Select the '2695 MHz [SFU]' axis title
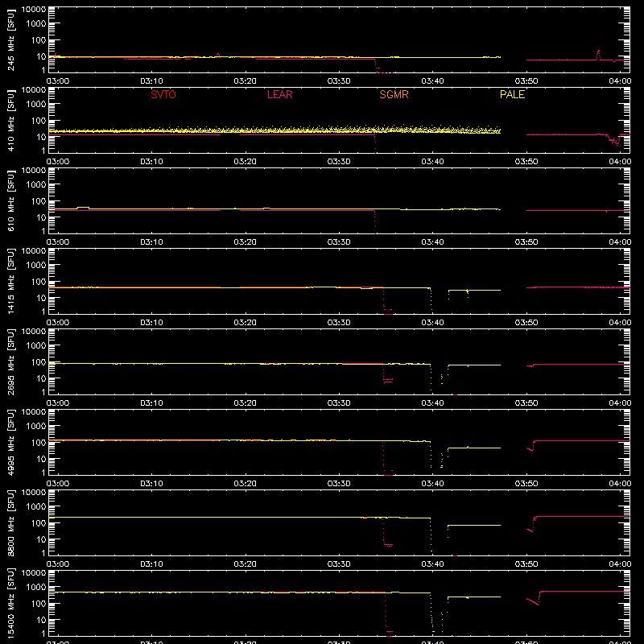This screenshot has width=644, height=644. pyautogui.click(x=11, y=362)
